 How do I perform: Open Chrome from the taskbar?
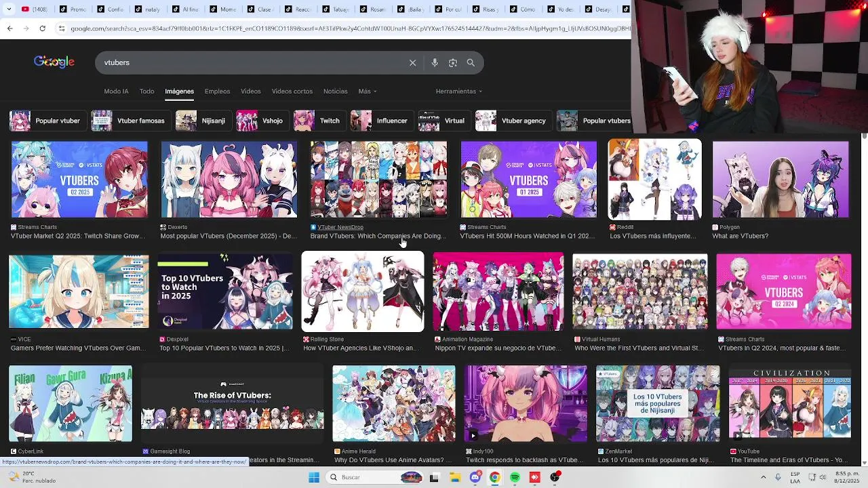[x=495, y=477]
